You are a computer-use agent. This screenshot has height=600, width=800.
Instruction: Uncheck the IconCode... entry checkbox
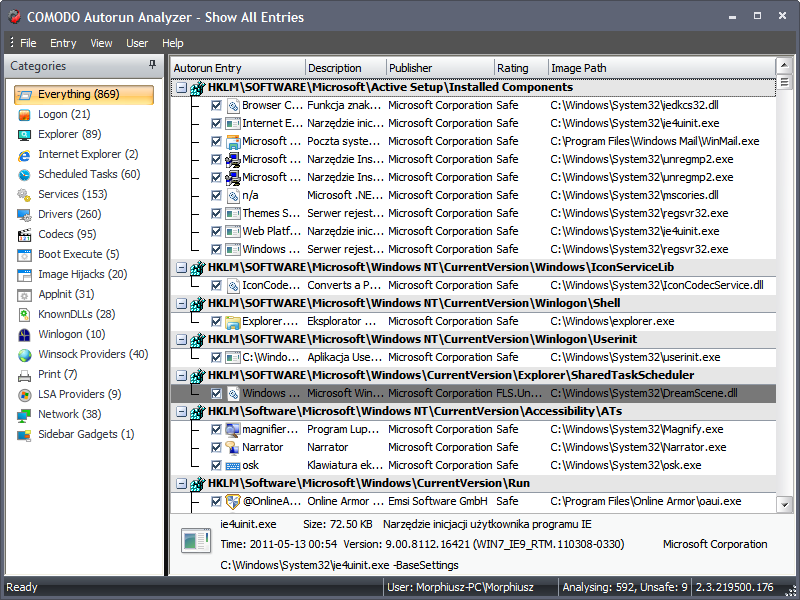pyautogui.click(x=216, y=285)
